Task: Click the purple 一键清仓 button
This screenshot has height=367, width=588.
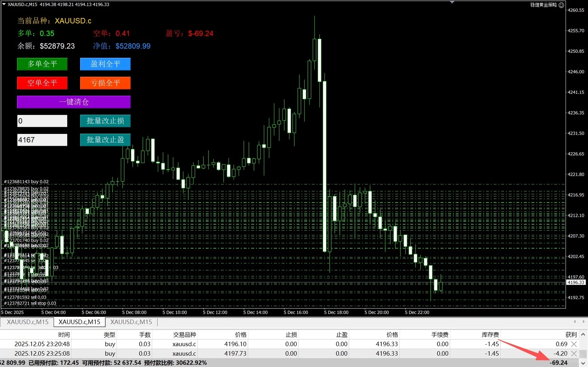Action: click(x=74, y=102)
